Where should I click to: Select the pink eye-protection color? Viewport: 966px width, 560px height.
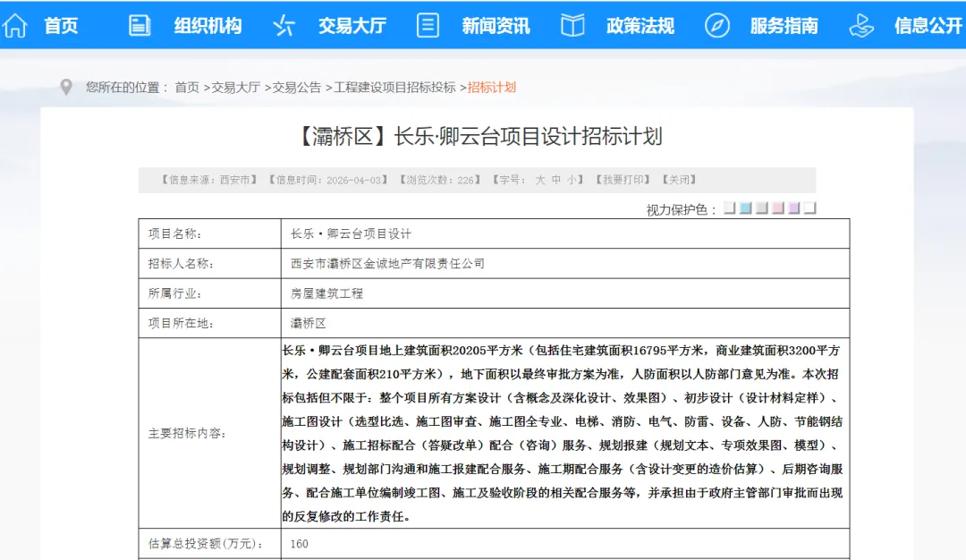777,208
